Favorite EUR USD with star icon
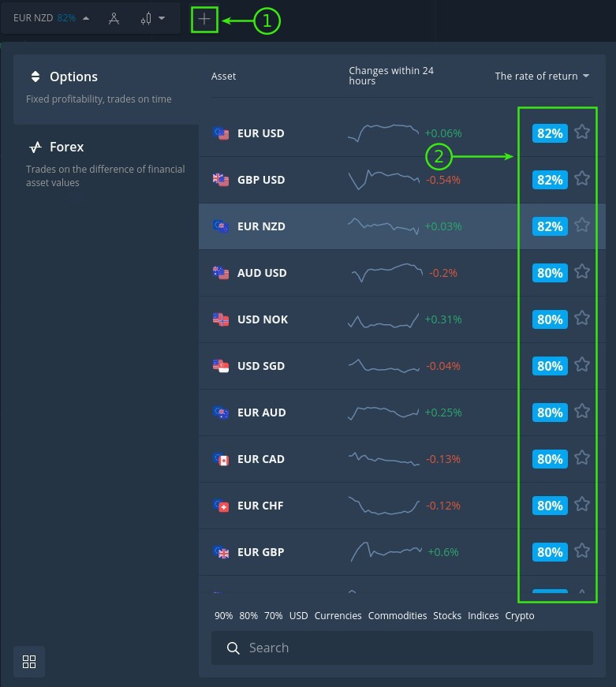The image size is (616, 687). click(582, 132)
